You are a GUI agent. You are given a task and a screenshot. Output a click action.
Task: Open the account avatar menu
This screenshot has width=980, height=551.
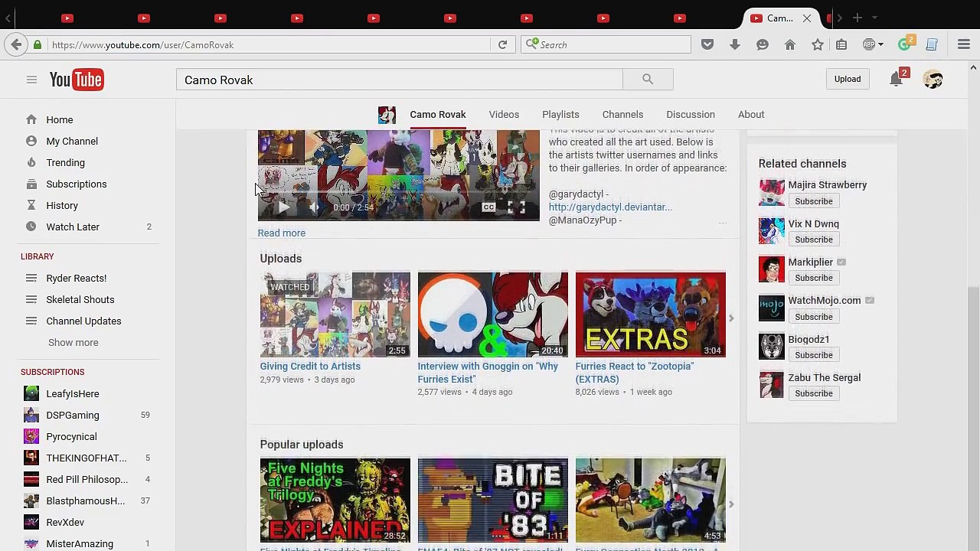tap(933, 79)
